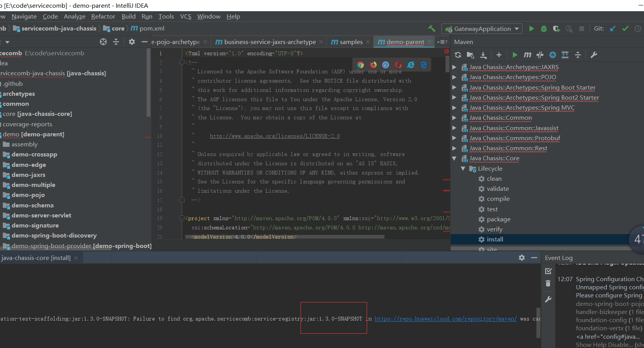644x348 pixels.
Task: Download sources and documentation in Maven
Action: (x=483, y=55)
